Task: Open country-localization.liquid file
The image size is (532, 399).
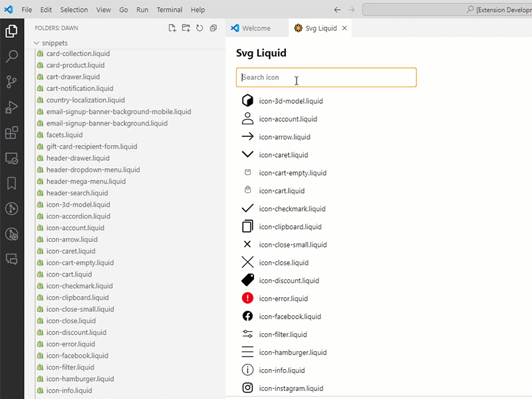Action: pyautogui.click(x=86, y=100)
